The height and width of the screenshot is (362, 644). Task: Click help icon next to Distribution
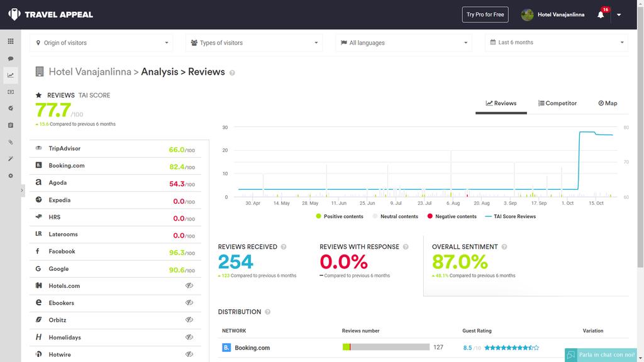(268, 312)
